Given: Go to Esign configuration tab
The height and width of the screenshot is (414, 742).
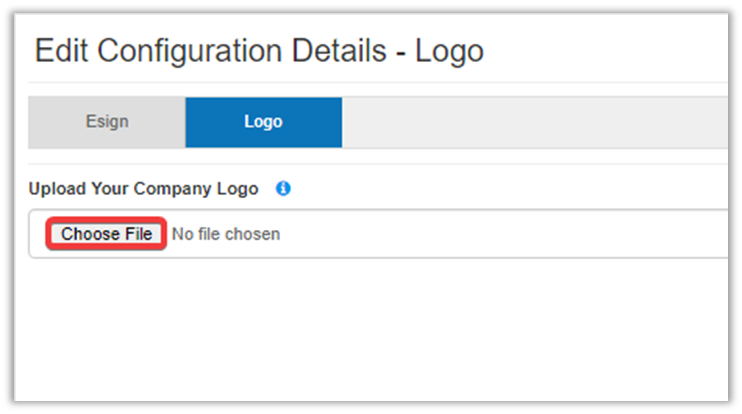Looking at the screenshot, I should pyautogui.click(x=106, y=122).
